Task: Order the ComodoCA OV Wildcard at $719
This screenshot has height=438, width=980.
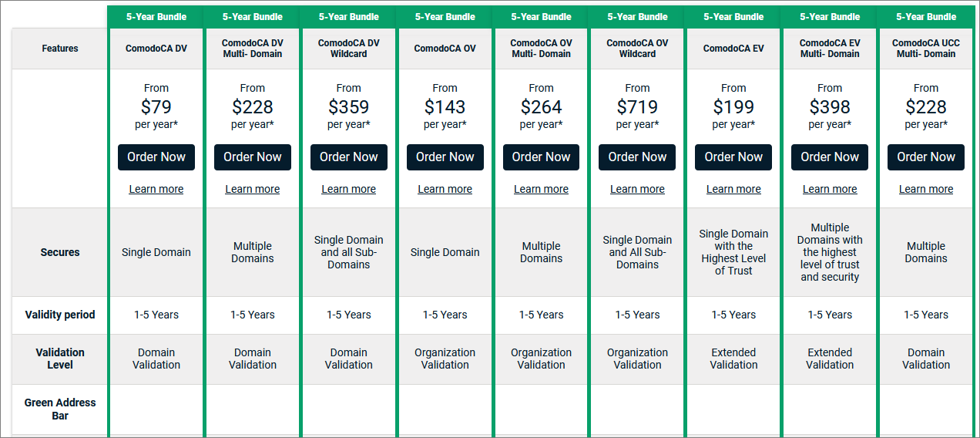Action: click(x=637, y=157)
